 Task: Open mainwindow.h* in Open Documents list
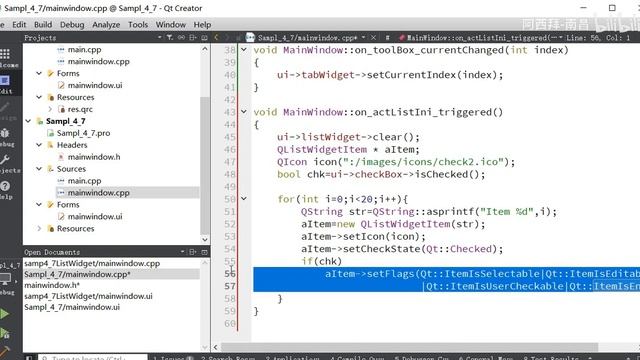pos(51,285)
